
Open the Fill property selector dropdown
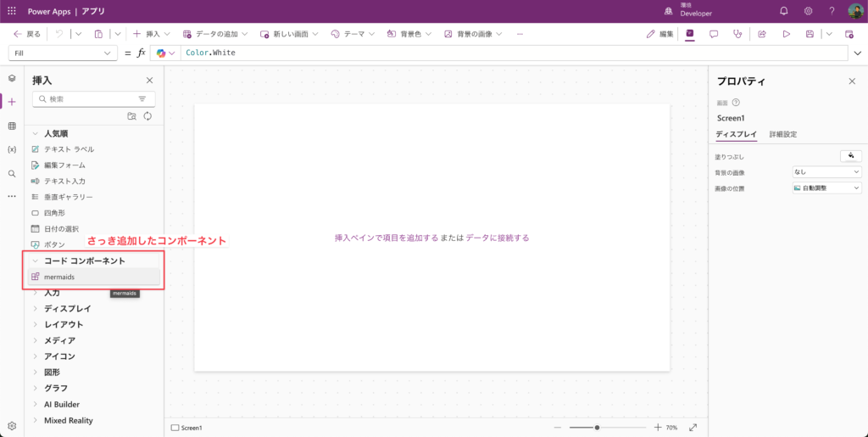[x=63, y=53]
